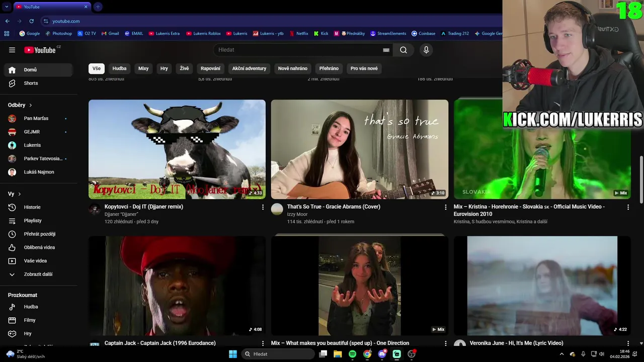The image size is (644, 362).
Task: Play the Captain Jack 1996 Eurodance thumbnail
Action: point(177,286)
